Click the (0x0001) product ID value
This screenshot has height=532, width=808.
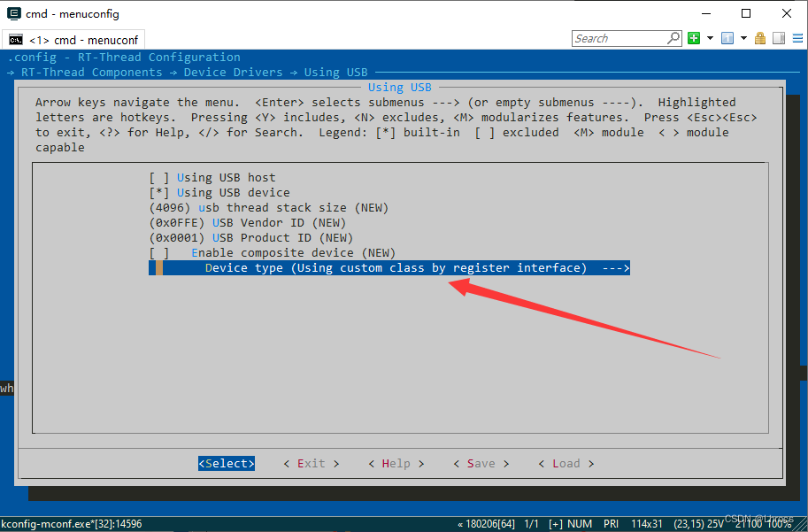pos(177,237)
